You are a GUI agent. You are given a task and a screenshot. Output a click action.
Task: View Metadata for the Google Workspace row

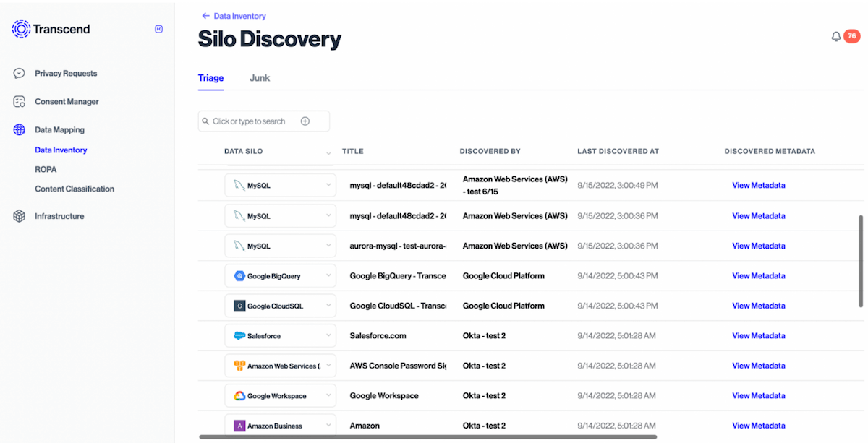758,396
